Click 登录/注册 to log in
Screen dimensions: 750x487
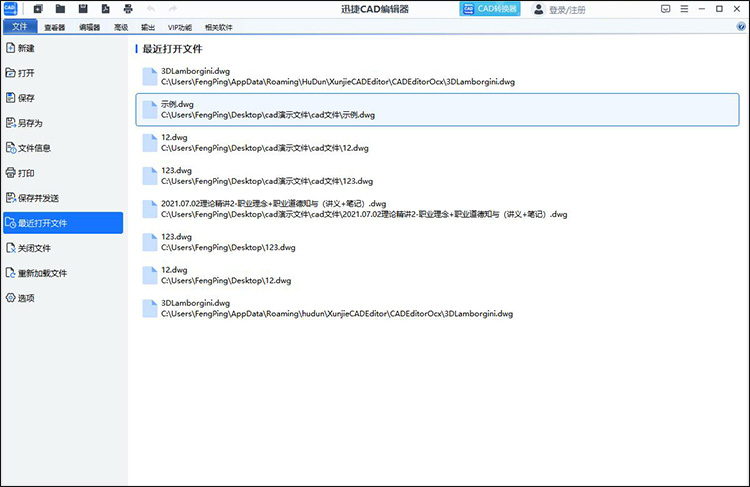[559, 9]
